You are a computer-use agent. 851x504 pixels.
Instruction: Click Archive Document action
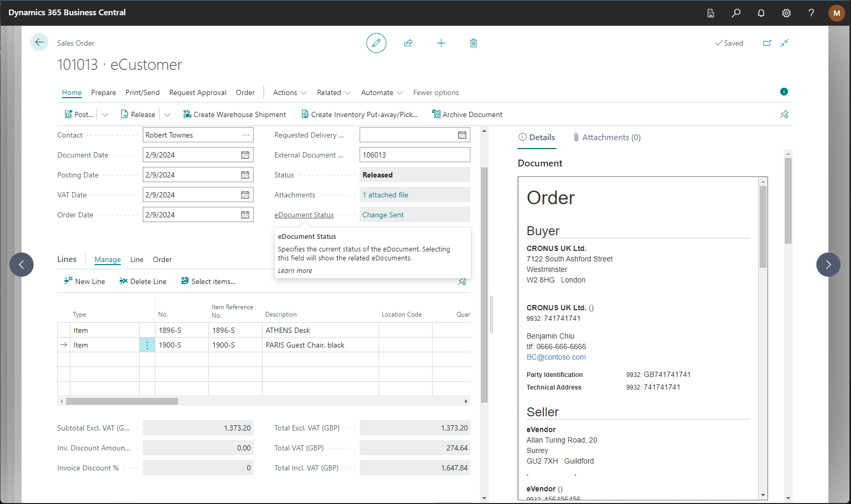467,114
